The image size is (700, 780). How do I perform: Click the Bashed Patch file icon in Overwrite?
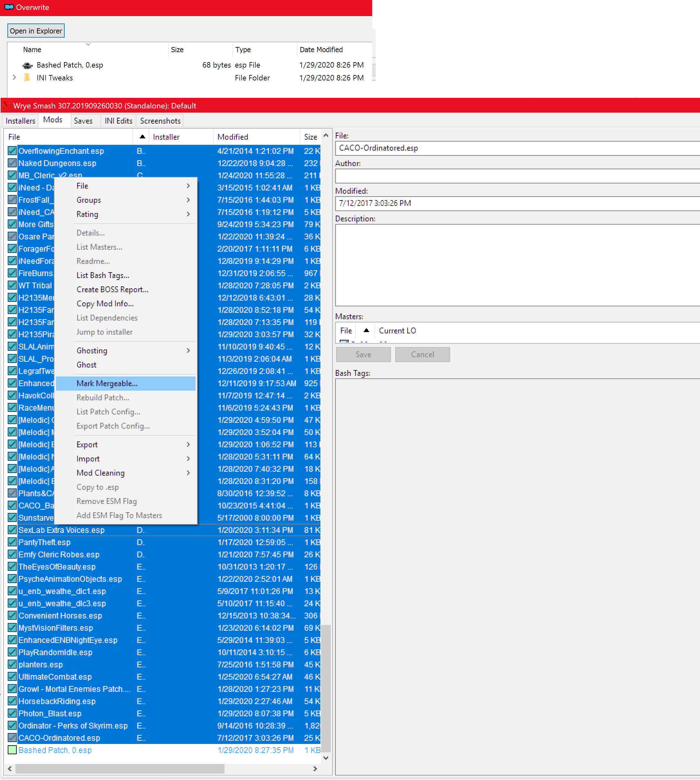[27, 65]
